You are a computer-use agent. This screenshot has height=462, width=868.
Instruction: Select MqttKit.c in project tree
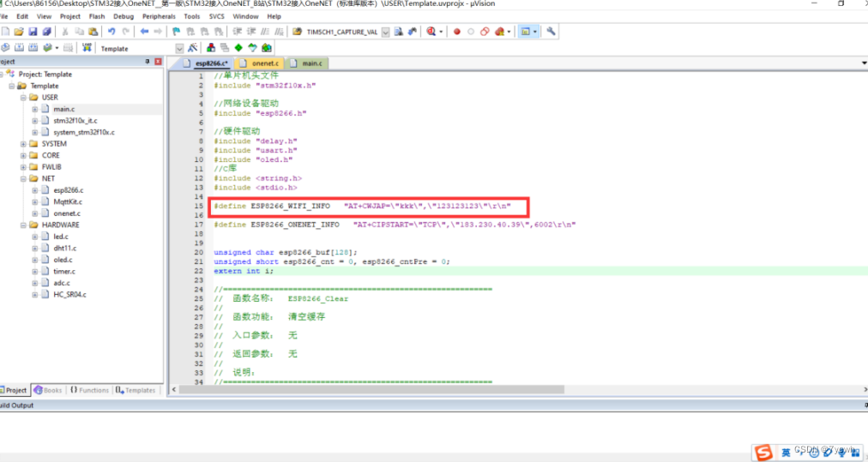point(68,202)
